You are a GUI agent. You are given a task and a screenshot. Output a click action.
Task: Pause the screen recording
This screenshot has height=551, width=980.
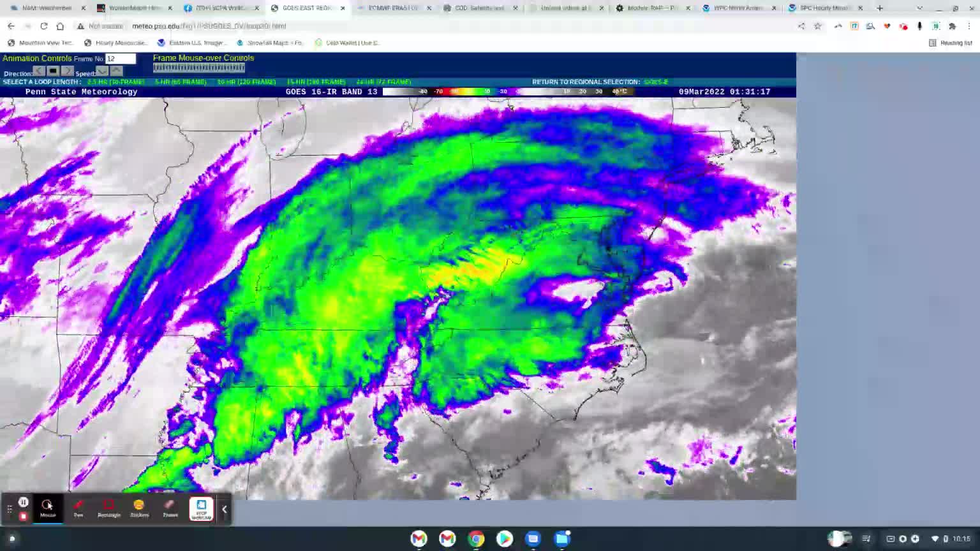(23, 502)
